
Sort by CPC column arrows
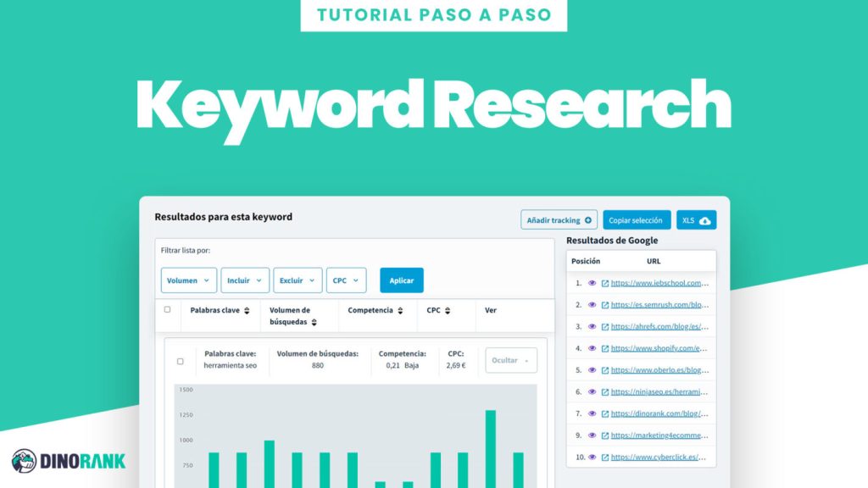448,310
